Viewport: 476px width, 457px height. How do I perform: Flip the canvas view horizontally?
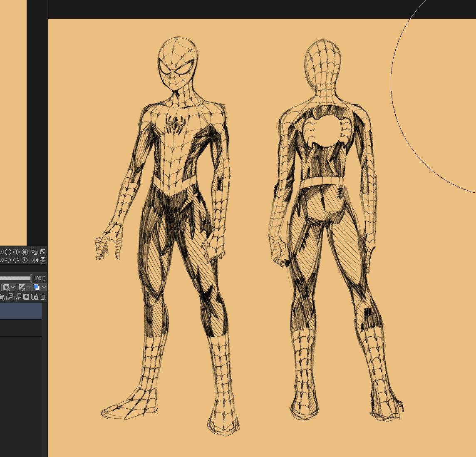click(x=35, y=260)
